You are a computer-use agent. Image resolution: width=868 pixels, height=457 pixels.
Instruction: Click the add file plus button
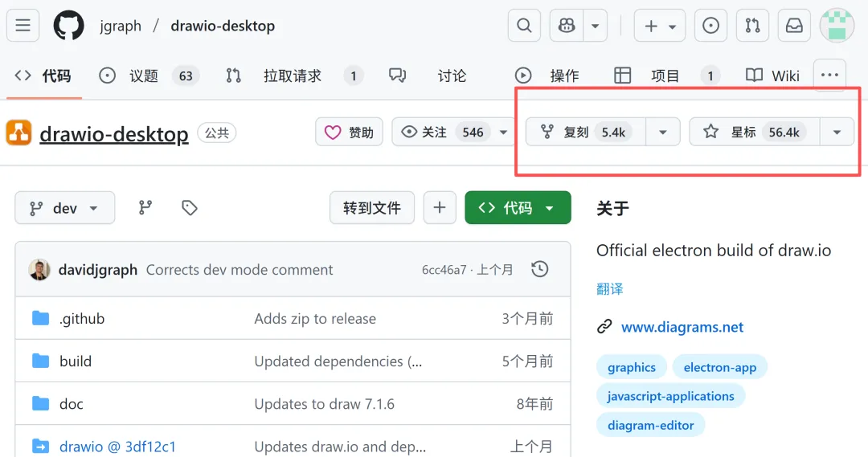(440, 208)
